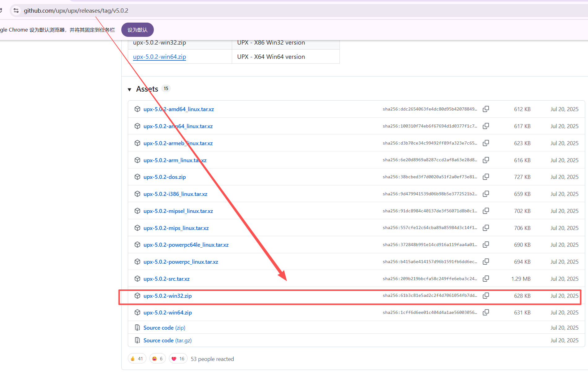Copy sha256 of upx-5.0.2-powerpc64le_linux.tar.xz
588x373 pixels.
pos(486,245)
